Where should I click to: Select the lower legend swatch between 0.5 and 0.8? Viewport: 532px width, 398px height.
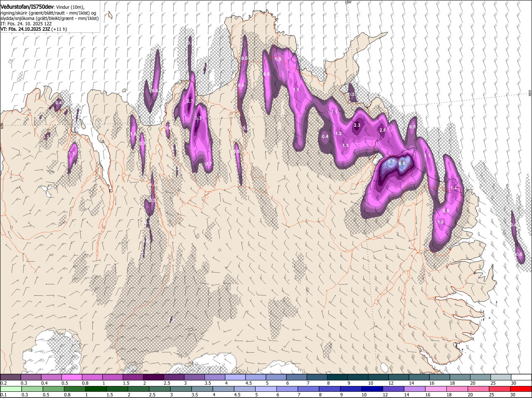(x=53, y=389)
